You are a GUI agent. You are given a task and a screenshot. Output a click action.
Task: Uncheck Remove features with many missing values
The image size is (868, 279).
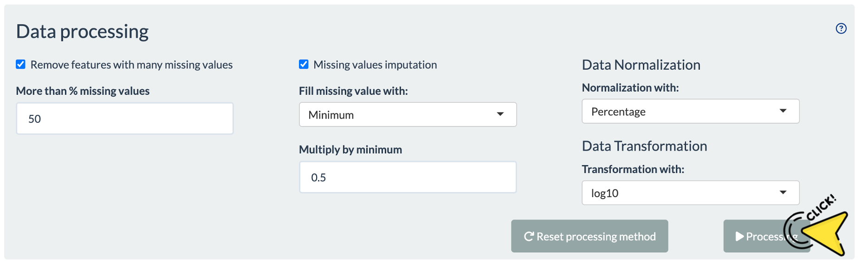coord(21,65)
